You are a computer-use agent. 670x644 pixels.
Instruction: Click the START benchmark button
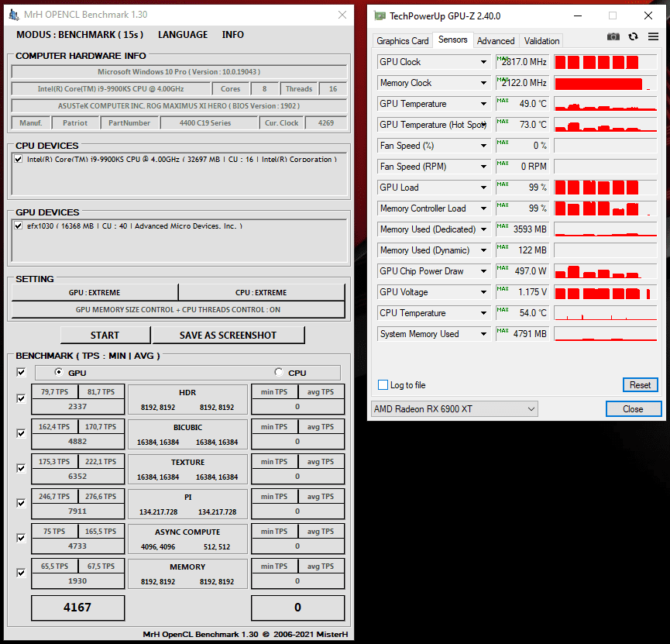(x=105, y=336)
